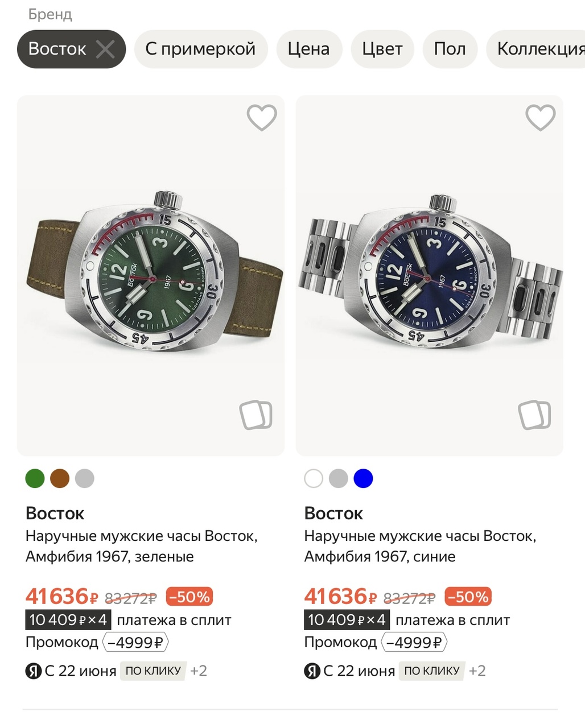The image size is (585, 728).
Task: Open Амфибия 1967, зеленые product title
Action: [x=141, y=546]
